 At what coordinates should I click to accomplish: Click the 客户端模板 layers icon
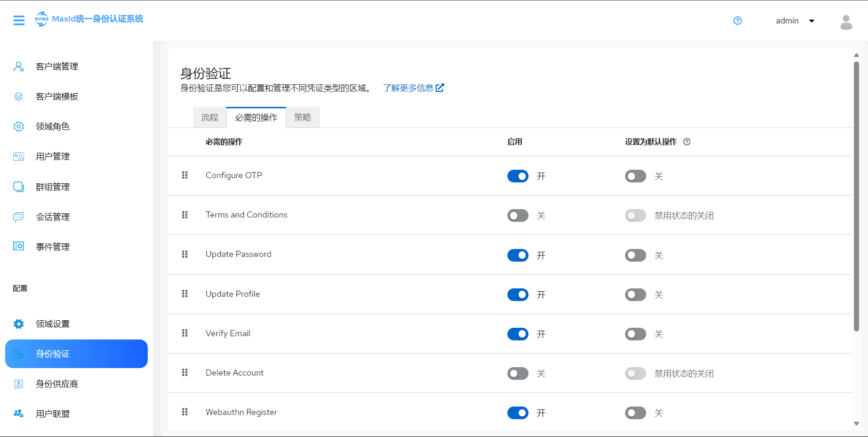pos(19,97)
